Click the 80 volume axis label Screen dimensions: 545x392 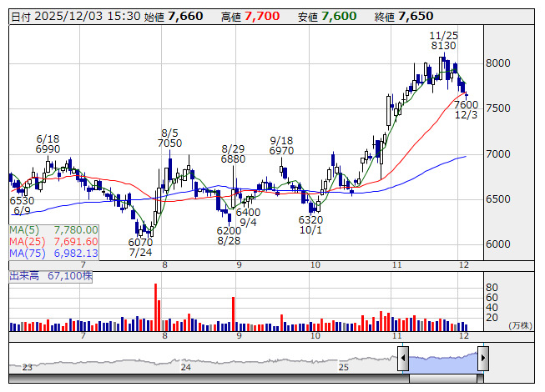tap(492, 288)
